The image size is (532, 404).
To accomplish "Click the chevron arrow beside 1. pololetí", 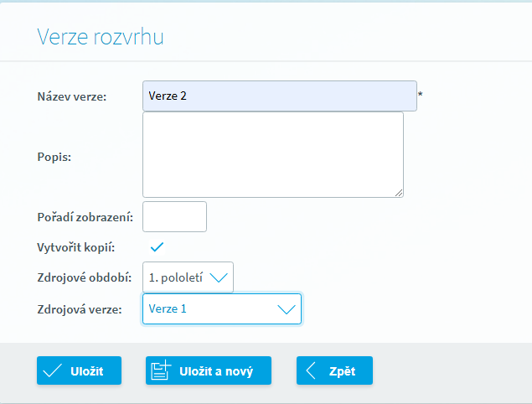I will pyautogui.click(x=219, y=277).
